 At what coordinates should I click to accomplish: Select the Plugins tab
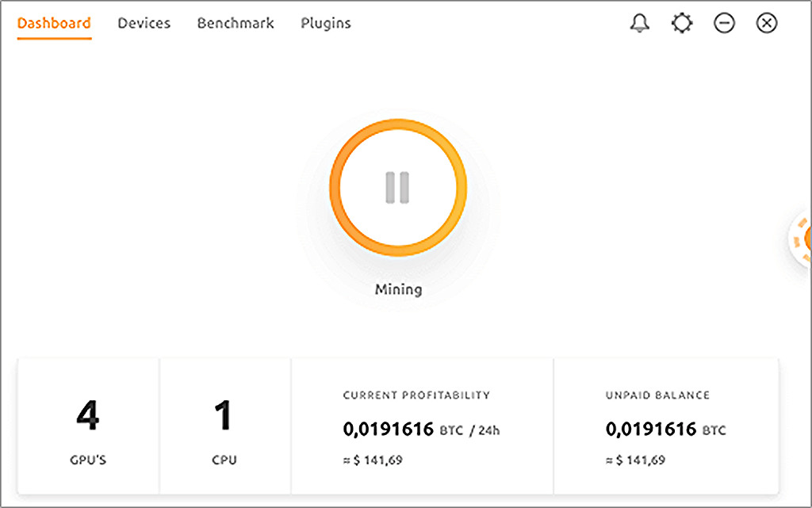click(326, 24)
